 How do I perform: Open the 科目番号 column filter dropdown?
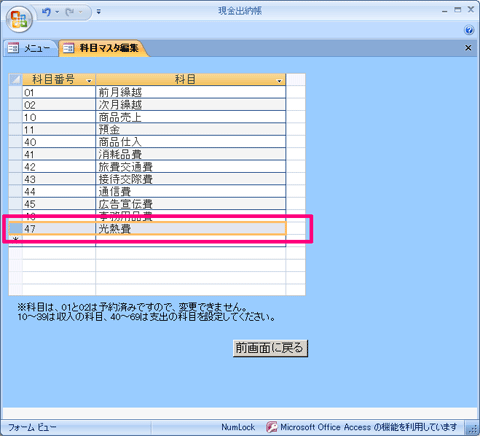[x=89, y=81]
